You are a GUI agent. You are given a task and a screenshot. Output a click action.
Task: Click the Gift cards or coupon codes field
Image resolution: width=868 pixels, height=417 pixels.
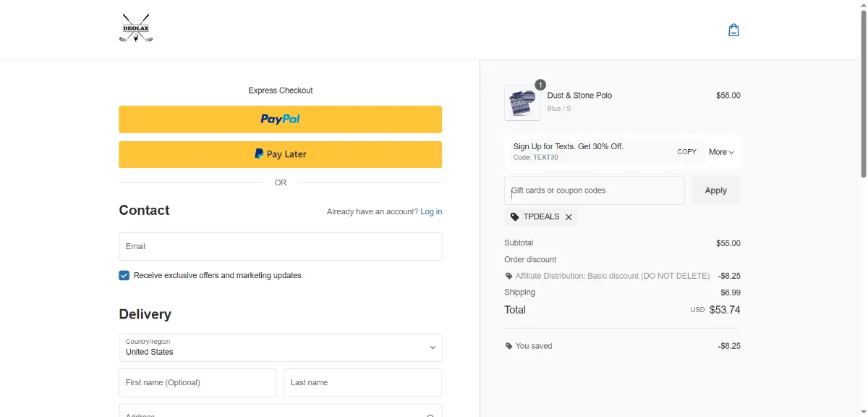click(x=595, y=190)
